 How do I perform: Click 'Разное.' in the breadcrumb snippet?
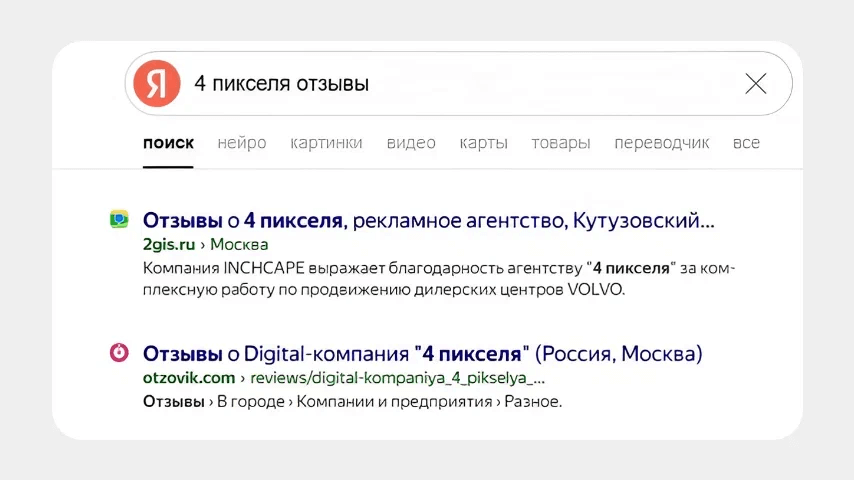click(x=533, y=402)
